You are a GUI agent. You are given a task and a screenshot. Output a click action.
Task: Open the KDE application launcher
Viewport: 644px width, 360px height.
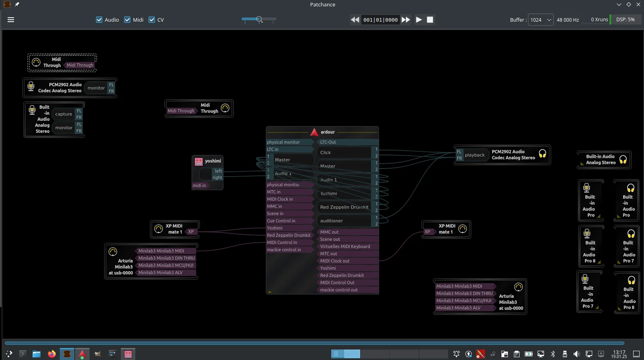(x=9, y=354)
